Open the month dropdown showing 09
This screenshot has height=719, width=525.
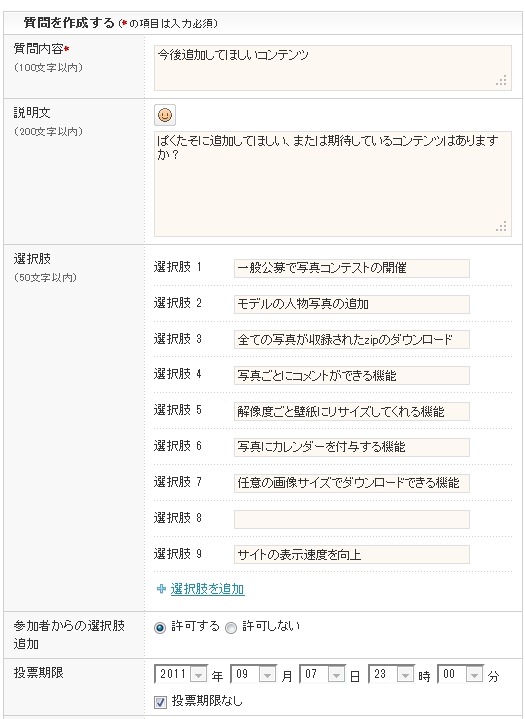pyautogui.click(x=254, y=674)
